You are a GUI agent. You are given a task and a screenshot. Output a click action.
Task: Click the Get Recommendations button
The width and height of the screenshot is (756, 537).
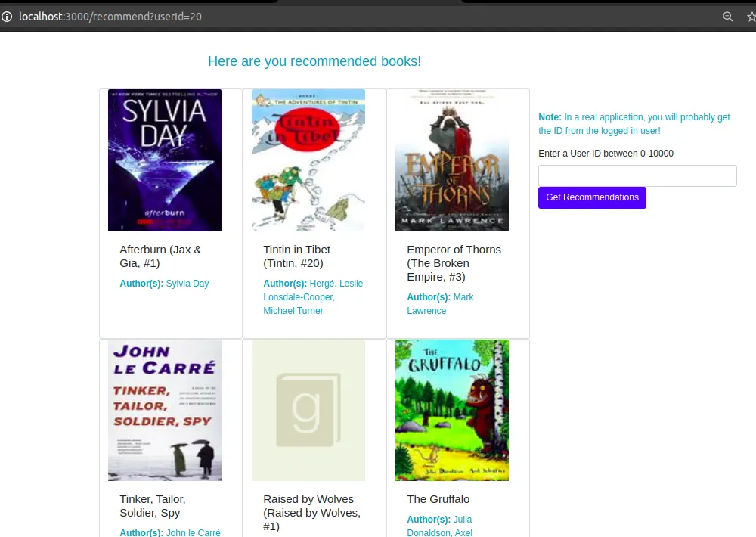(592, 197)
